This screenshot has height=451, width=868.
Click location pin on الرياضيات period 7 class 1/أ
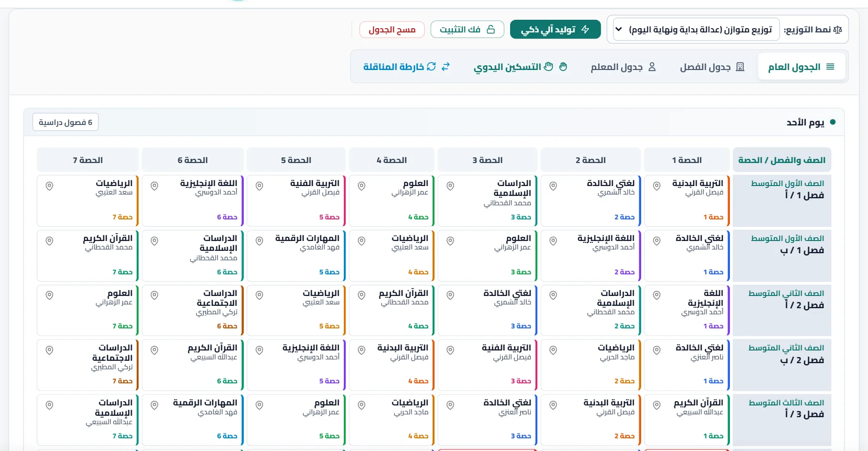click(x=49, y=186)
